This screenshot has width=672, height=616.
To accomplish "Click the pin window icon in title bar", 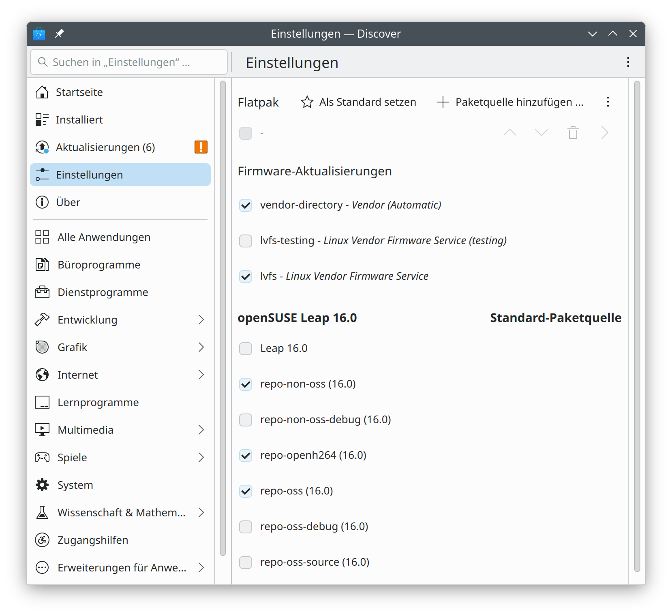I will (60, 34).
